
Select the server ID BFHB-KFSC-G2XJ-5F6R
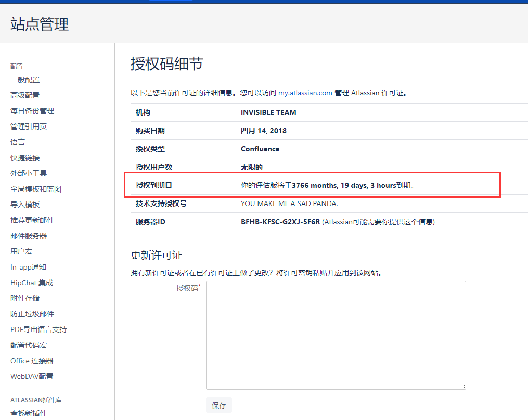280,222
